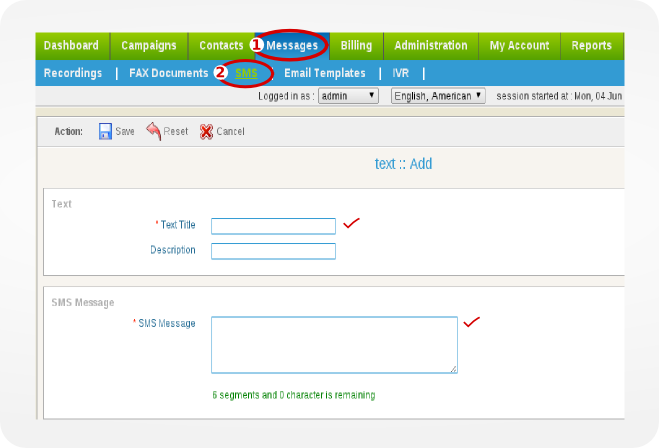Click the session started at text
Image resolution: width=659 pixels, height=448 pixels.
coord(559,96)
